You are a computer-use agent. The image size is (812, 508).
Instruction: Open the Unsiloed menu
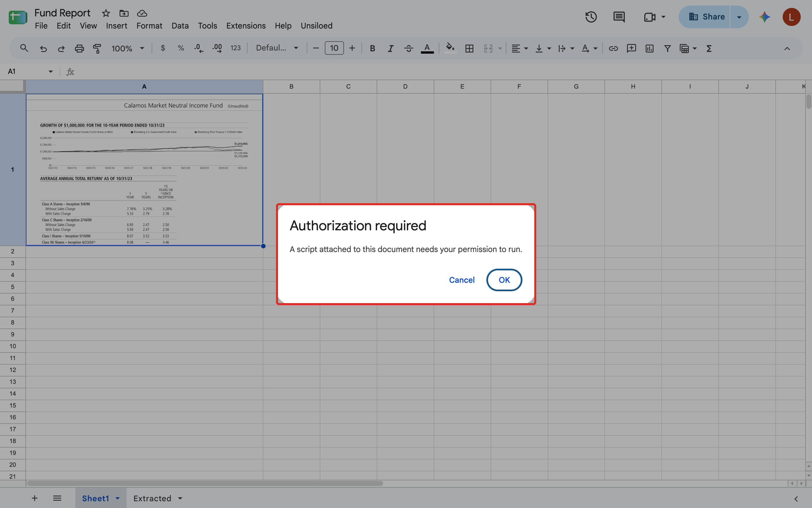click(316, 26)
